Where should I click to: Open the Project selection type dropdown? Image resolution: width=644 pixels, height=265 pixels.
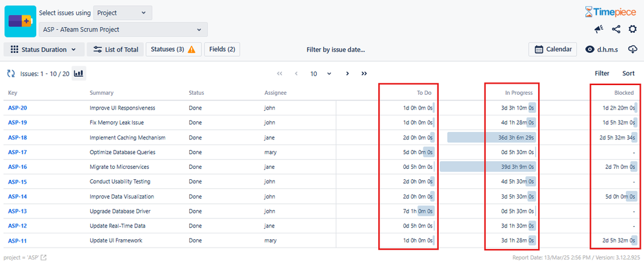click(123, 13)
